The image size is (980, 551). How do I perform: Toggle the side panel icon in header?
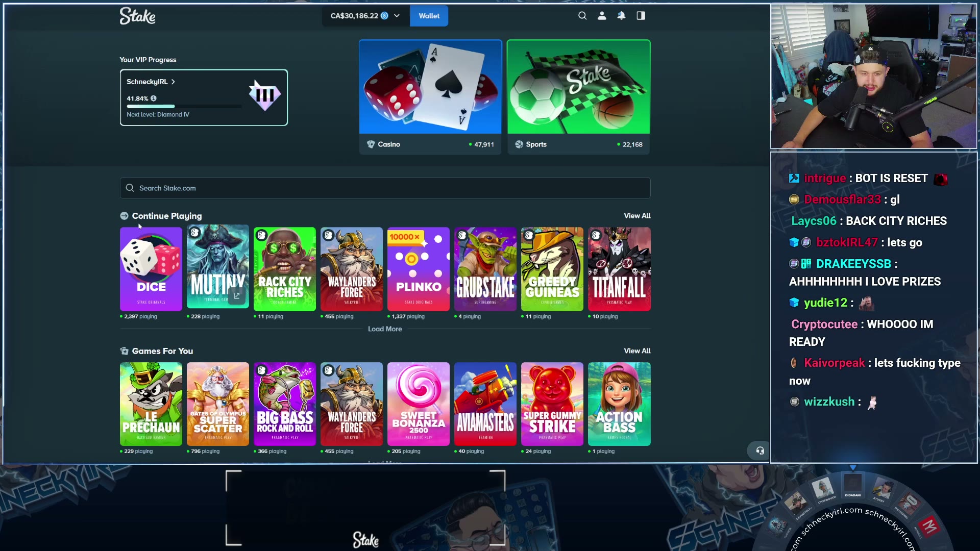[641, 16]
